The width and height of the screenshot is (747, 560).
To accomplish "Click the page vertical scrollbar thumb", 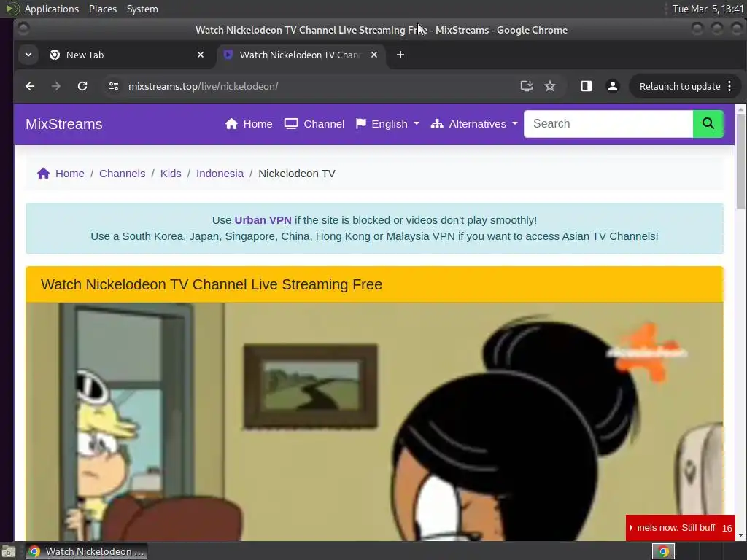I will tap(740, 161).
